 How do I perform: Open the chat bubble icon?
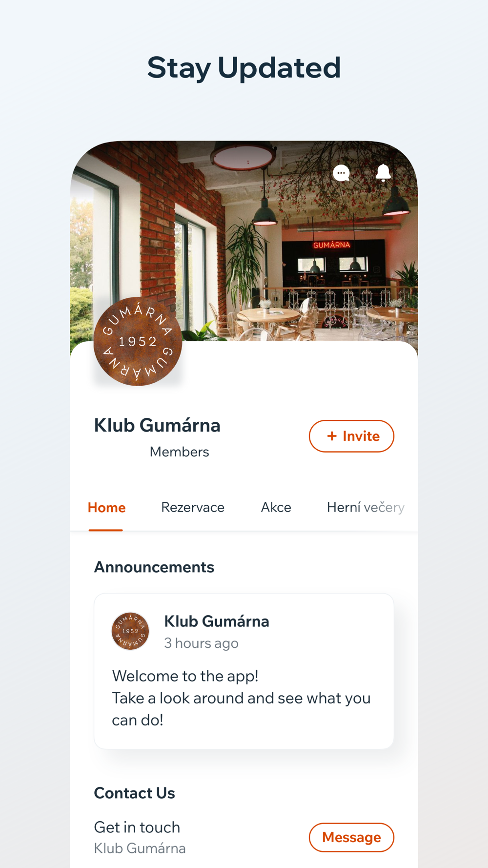pyautogui.click(x=341, y=173)
